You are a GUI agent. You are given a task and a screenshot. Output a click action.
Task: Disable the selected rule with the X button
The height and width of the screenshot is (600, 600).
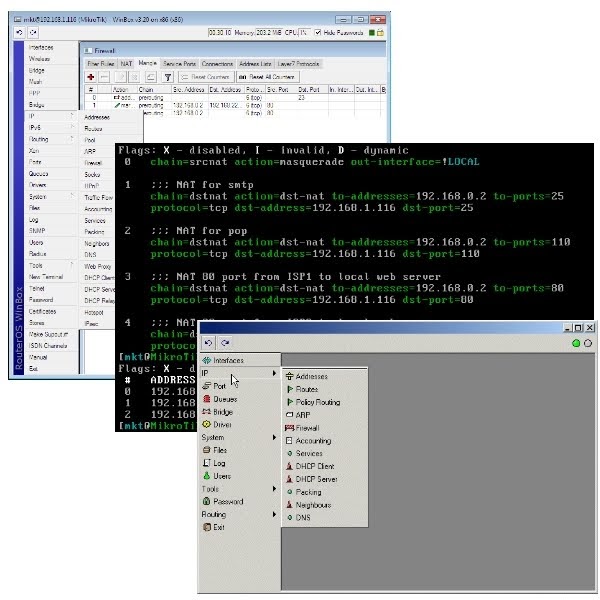[134, 77]
